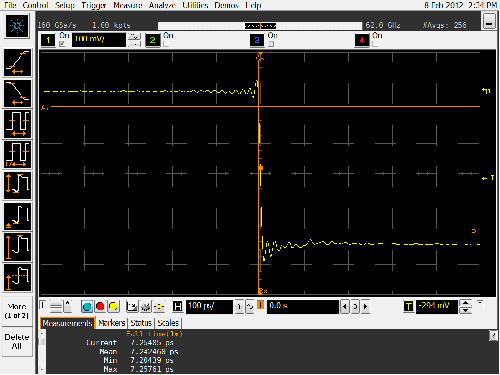Open the Analyze menu
500x375 pixels.
pos(162,5)
